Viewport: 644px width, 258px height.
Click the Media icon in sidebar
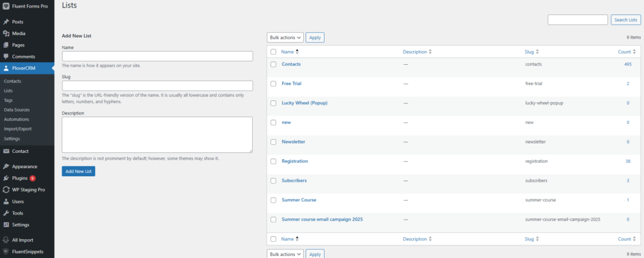tap(6, 33)
